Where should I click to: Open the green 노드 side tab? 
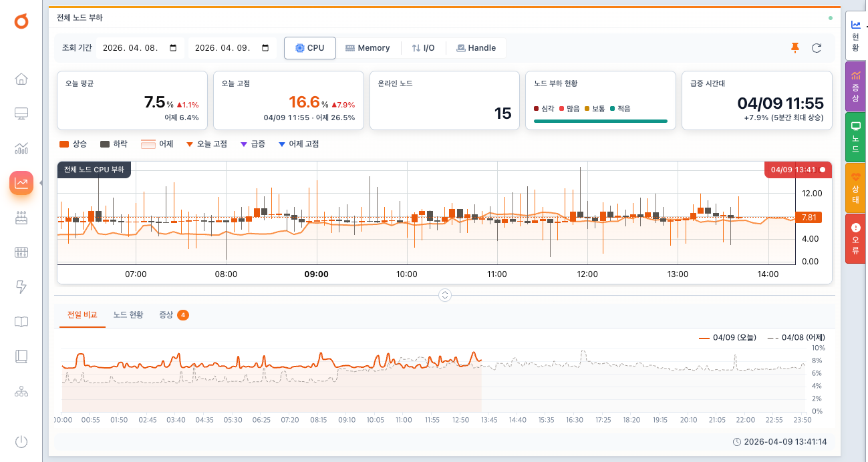(x=855, y=138)
